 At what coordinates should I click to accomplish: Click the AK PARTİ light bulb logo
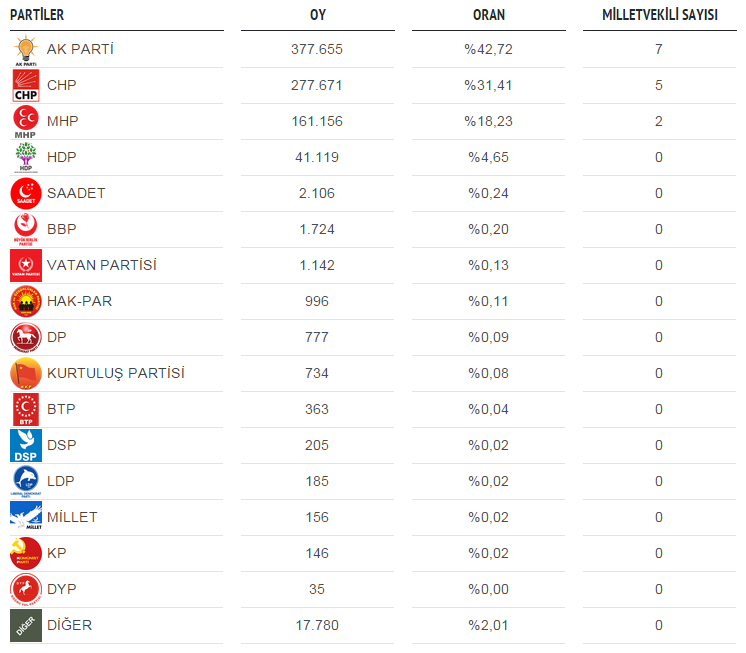[x=26, y=50]
